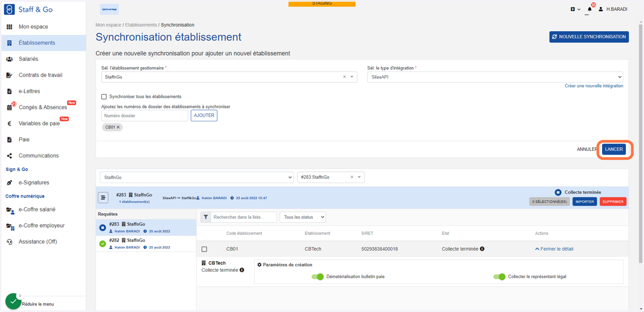Click Créer une nouvelle intégration link
Viewport: 644px width, 312px height.
coord(594,86)
